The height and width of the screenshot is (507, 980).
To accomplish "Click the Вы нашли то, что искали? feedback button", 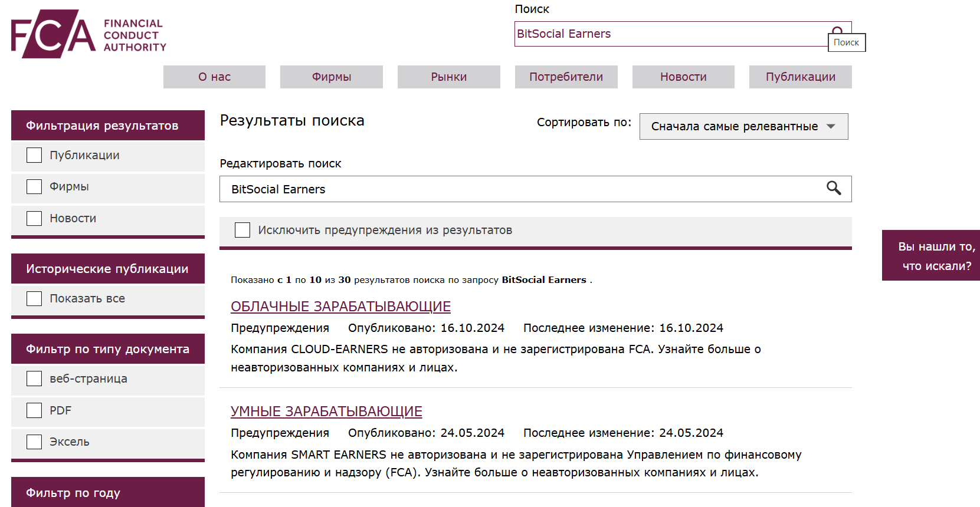I will [x=931, y=255].
